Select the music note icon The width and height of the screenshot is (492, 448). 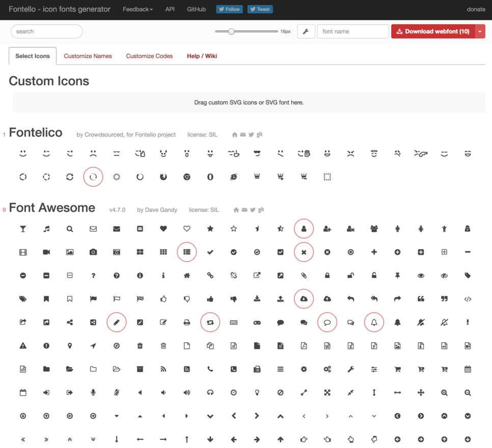point(46,229)
